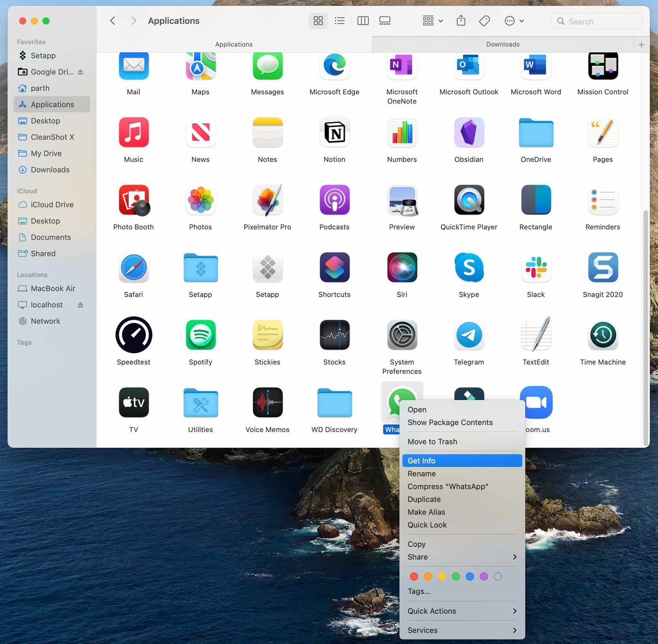Click the Pixelmator Pro icon
658x644 pixels.
coord(268,200)
